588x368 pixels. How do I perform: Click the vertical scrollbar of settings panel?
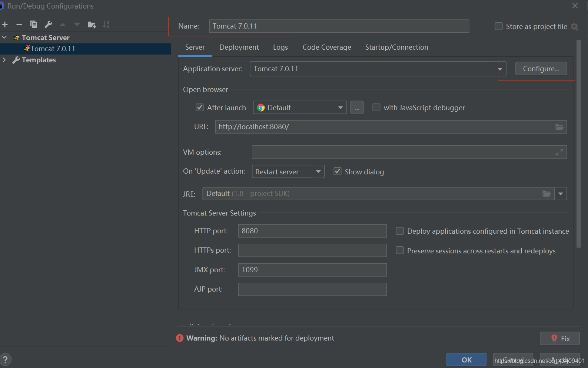(x=579, y=144)
